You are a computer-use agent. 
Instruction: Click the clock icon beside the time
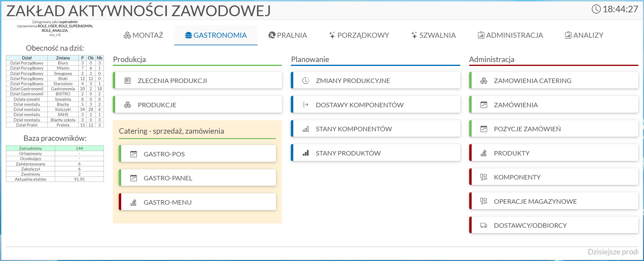pyautogui.click(x=596, y=9)
